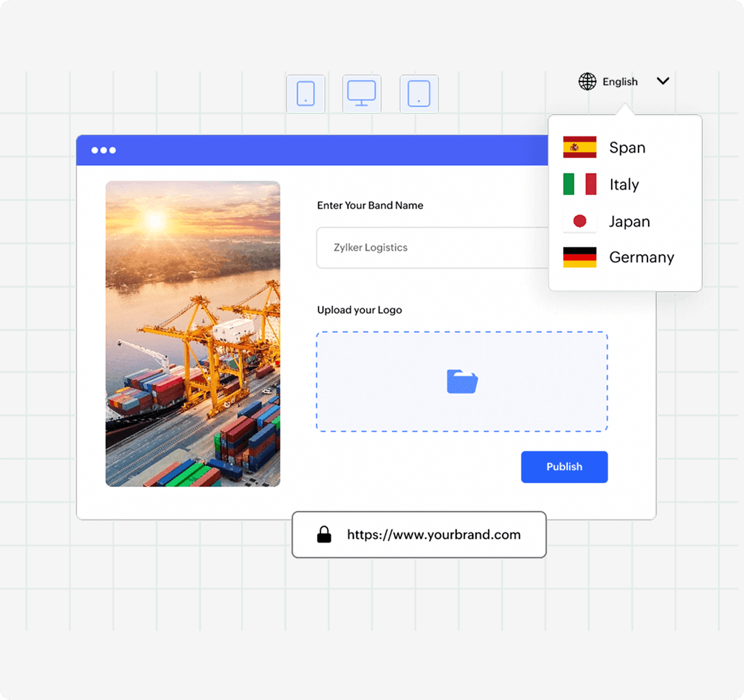Choose Span from language list
Image resolution: width=744 pixels, height=700 pixels.
[x=628, y=147]
